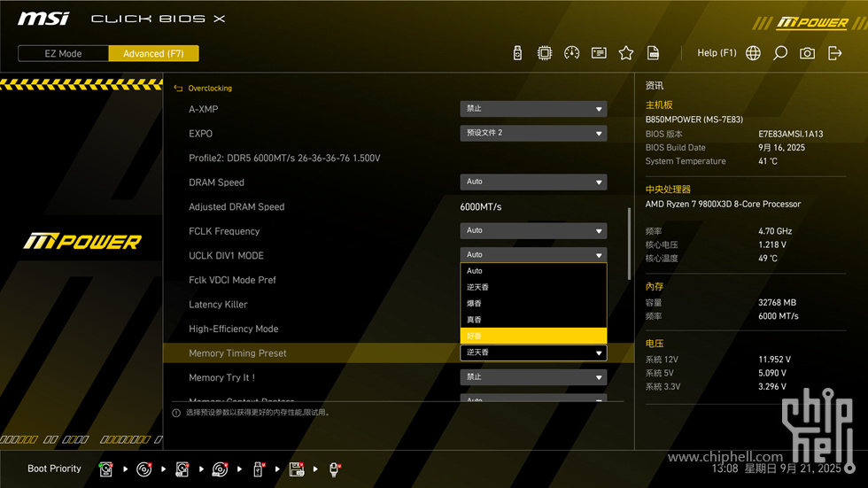This screenshot has width=868, height=488.
Task: Choose highlighted 好香 preset option
Action: point(533,336)
